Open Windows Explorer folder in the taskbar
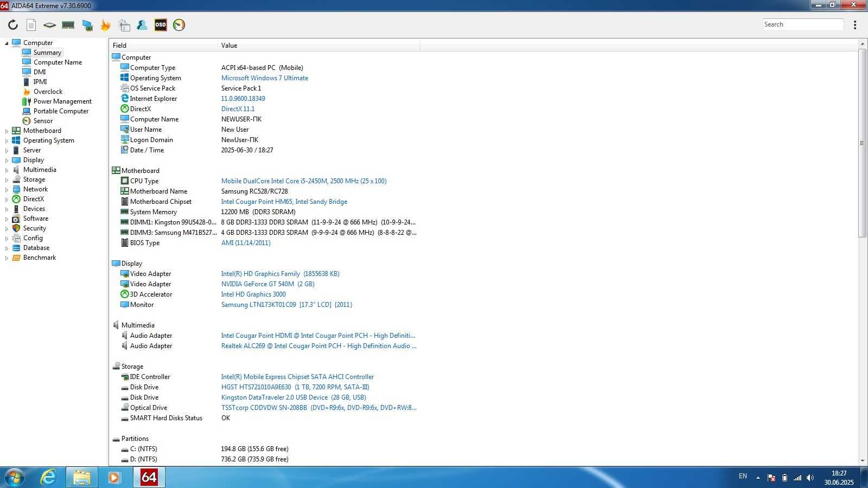Screen dimensions: 868x488 pos(82,478)
